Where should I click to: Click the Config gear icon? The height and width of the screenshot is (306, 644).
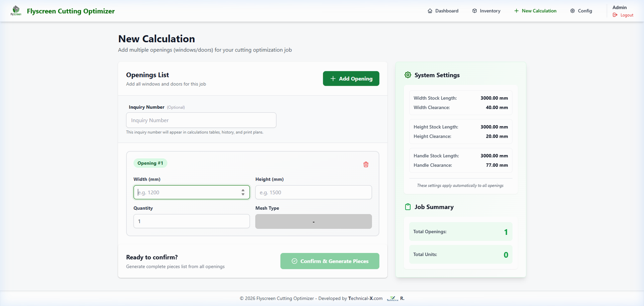pos(572,11)
